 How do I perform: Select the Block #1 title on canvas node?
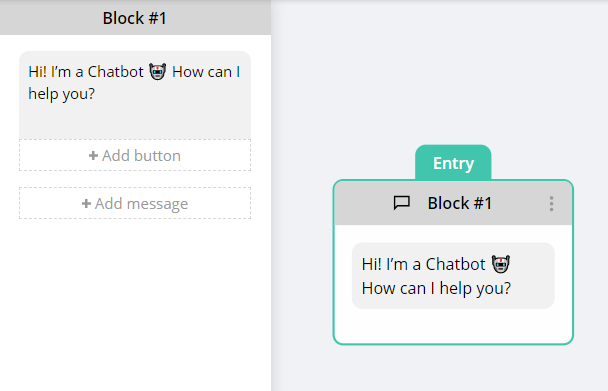coord(459,203)
